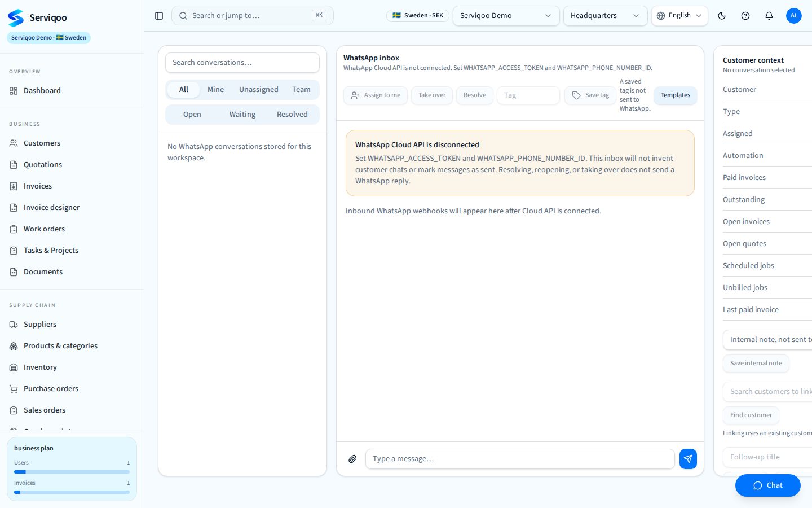Screen dimensions: 812x508
Task: Switch to dark mode moon icon
Action: [722, 16]
